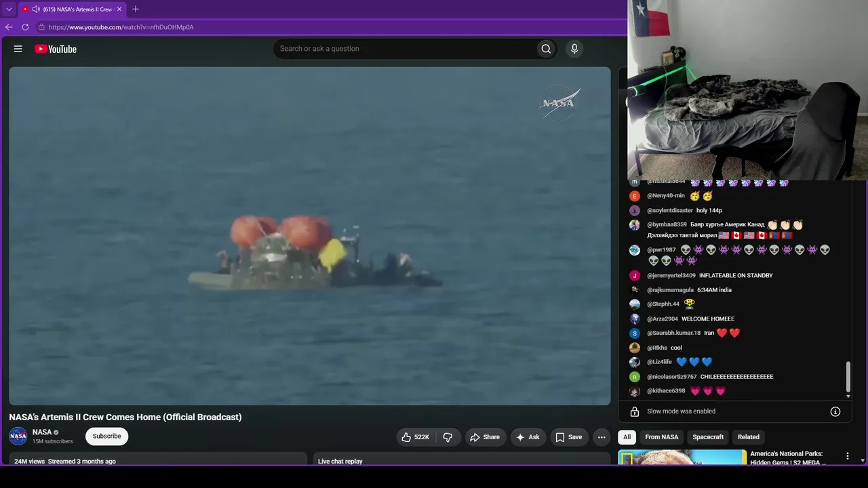Viewport: 868px width, 488px height.
Task: Expand the browser tab search dropdown
Action: point(9,9)
